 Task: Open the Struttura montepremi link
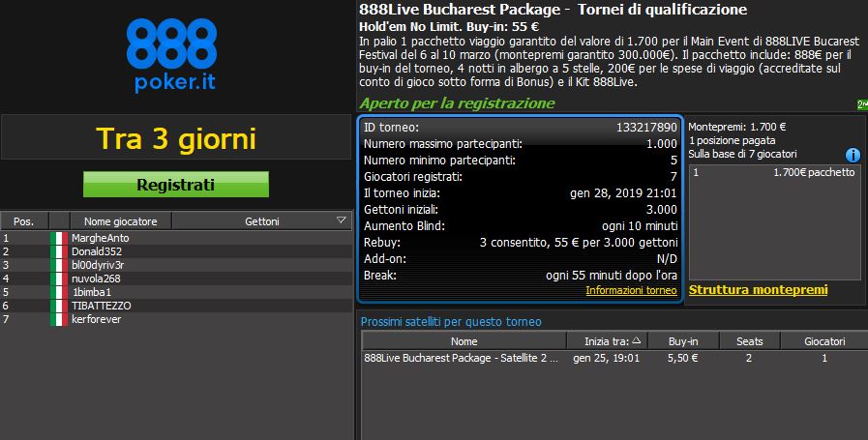pos(758,289)
